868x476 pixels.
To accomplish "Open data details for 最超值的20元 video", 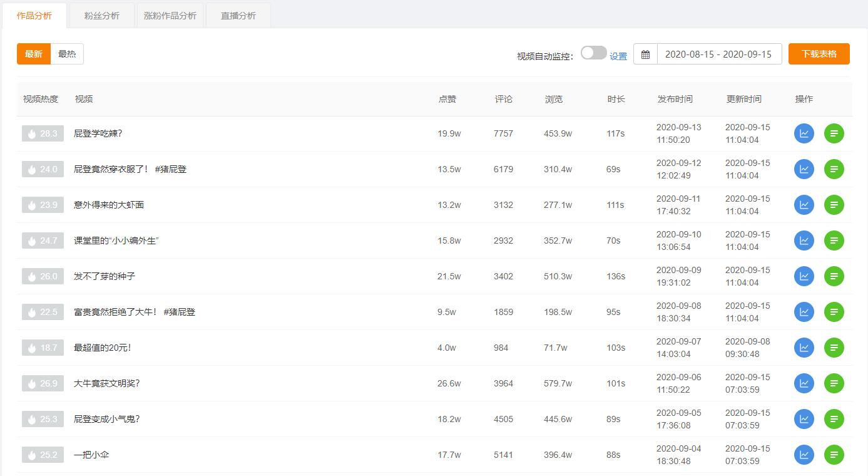I will click(x=834, y=347).
